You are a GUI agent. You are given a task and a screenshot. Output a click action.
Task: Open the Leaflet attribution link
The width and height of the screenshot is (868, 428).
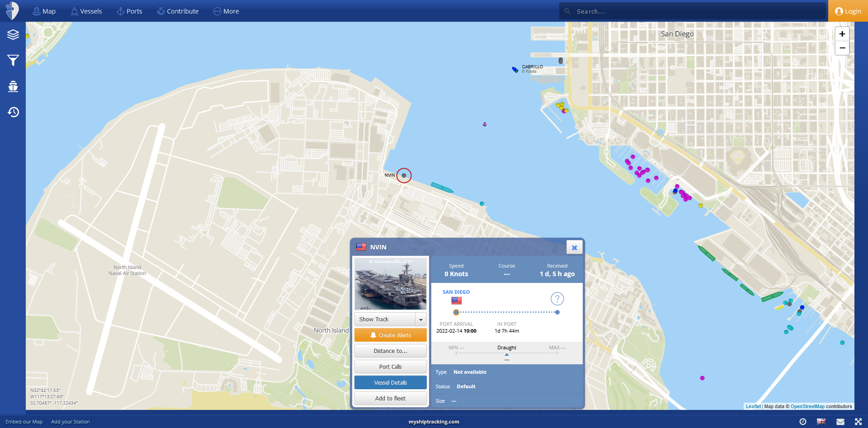click(x=753, y=406)
